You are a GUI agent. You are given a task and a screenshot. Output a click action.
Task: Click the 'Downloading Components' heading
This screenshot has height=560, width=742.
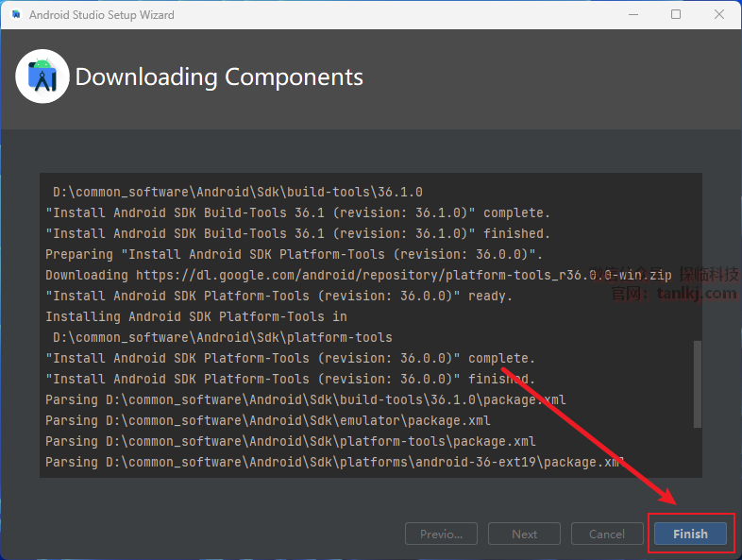click(x=219, y=76)
